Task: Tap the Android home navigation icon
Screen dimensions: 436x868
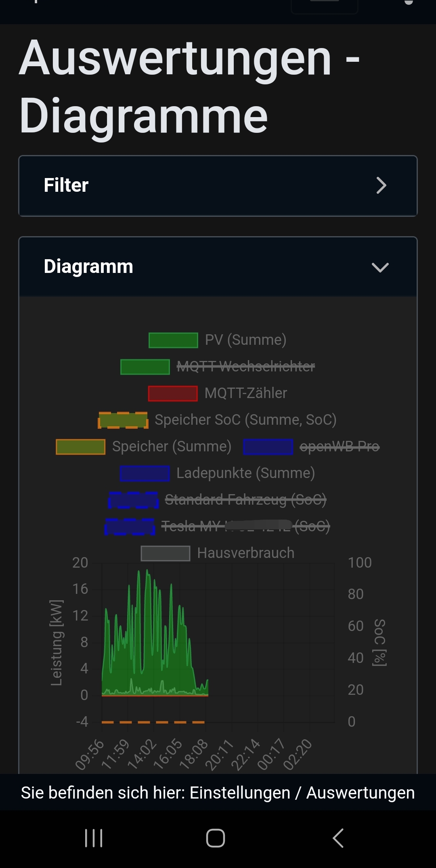Action: pos(216,838)
